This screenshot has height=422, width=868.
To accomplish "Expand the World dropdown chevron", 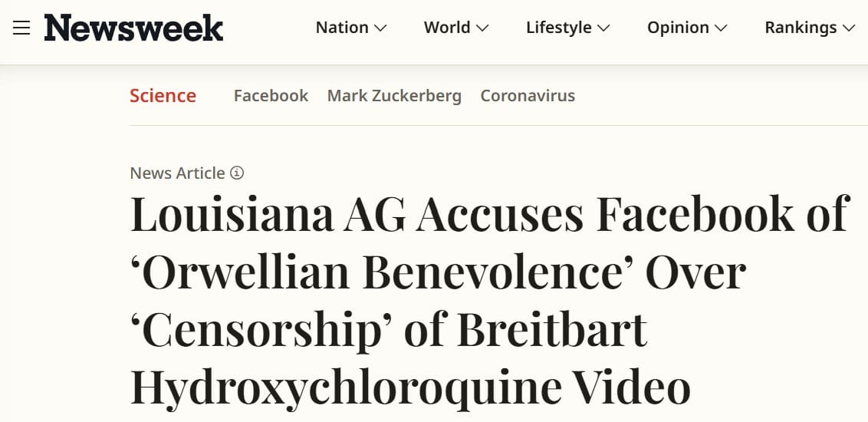I will [482, 28].
